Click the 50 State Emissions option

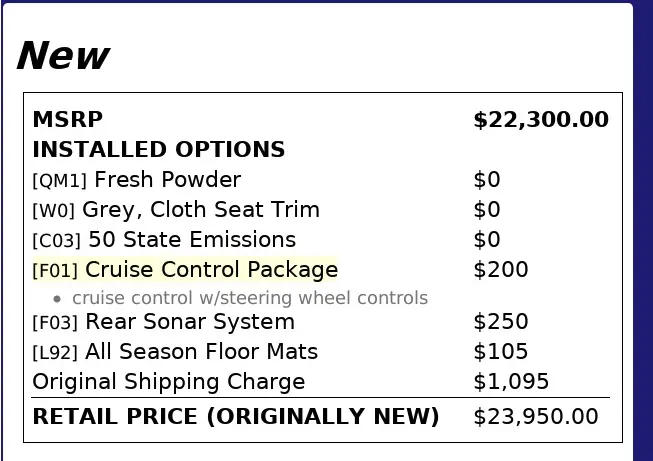pos(192,240)
